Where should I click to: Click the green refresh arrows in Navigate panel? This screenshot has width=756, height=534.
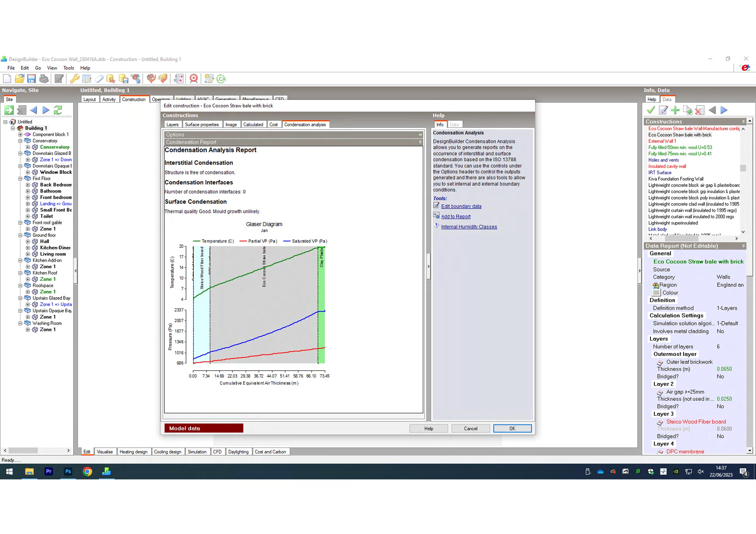[x=58, y=110]
